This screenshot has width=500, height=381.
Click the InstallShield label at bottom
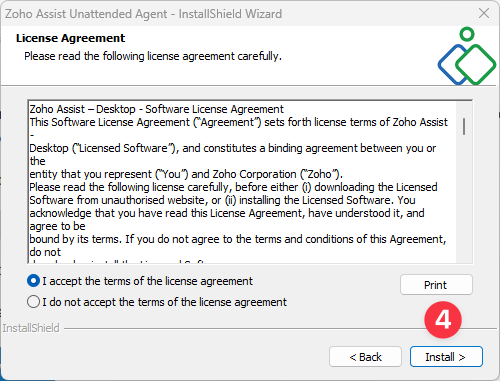coord(31,328)
